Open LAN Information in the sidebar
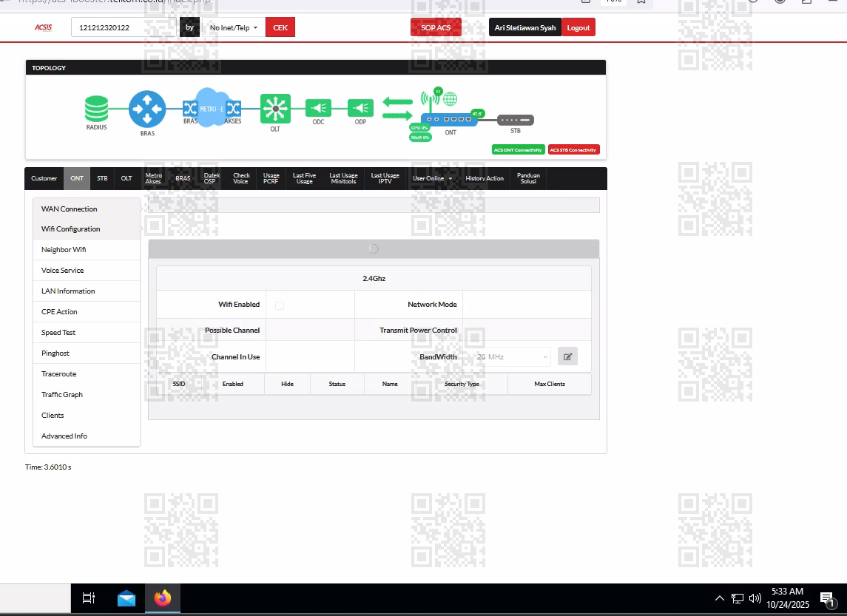The image size is (847, 616). (87, 291)
